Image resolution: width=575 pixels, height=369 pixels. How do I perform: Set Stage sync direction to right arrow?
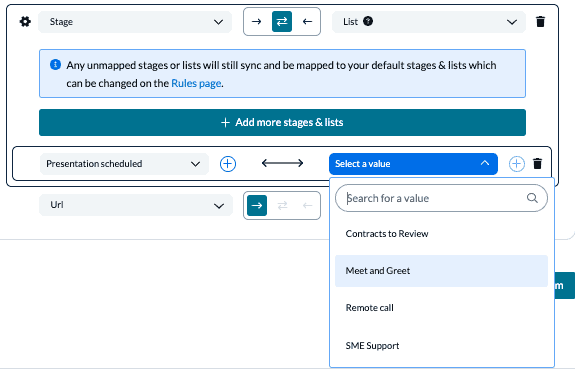pyautogui.click(x=257, y=22)
